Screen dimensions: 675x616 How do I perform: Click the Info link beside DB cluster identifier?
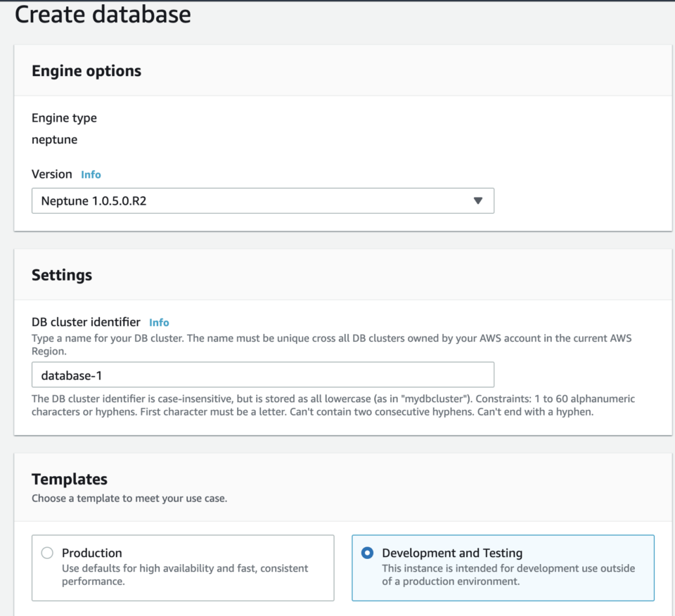pyautogui.click(x=159, y=322)
